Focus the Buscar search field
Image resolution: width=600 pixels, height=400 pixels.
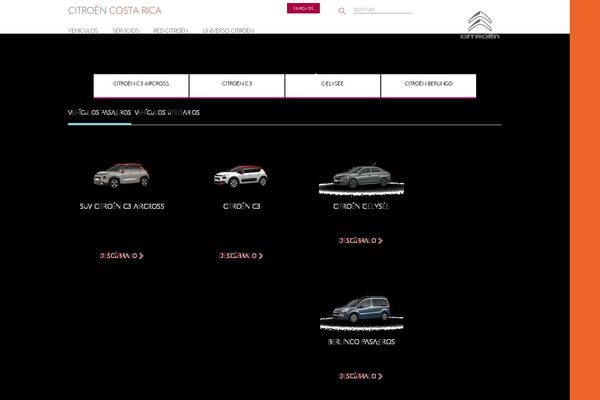tap(382, 10)
